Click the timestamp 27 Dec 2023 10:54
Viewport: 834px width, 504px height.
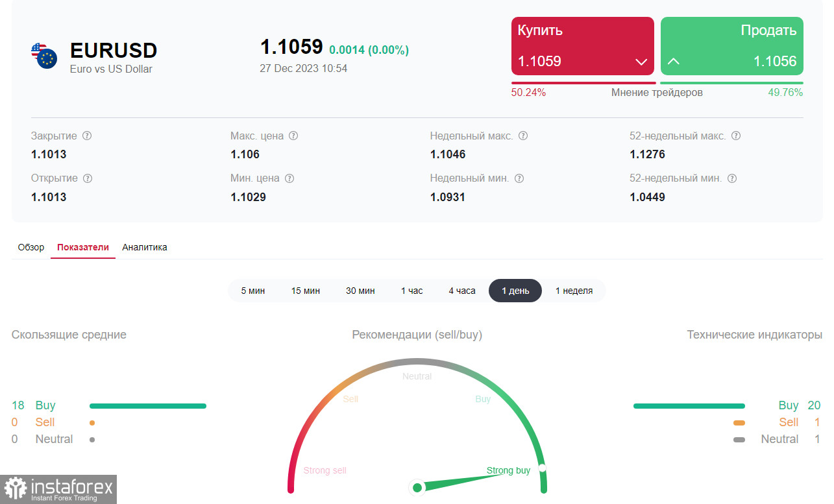tap(304, 69)
